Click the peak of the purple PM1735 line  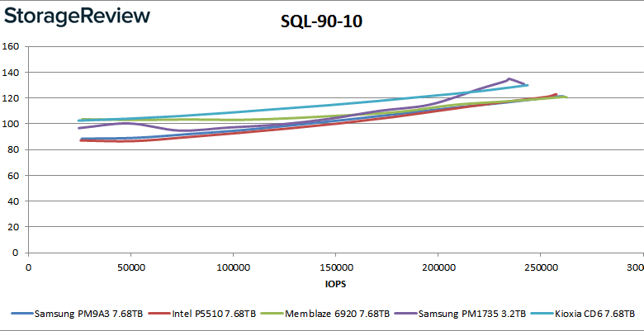click(509, 78)
